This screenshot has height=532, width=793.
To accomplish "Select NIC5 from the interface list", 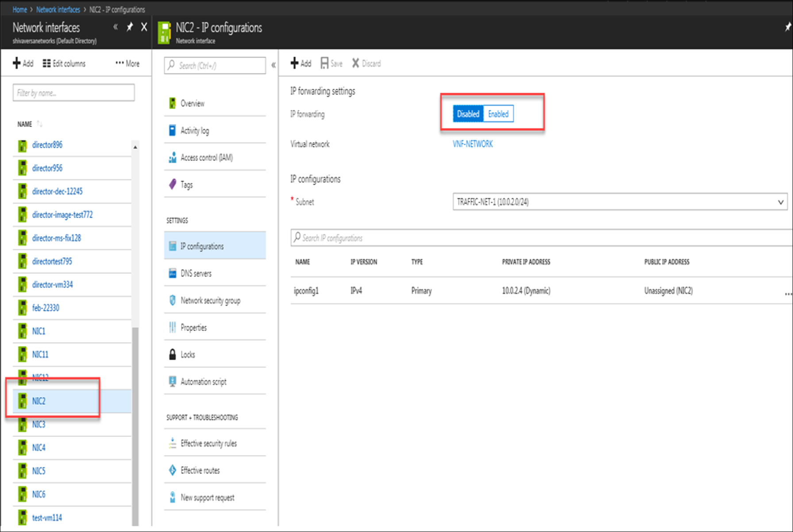I will click(x=38, y=470).
